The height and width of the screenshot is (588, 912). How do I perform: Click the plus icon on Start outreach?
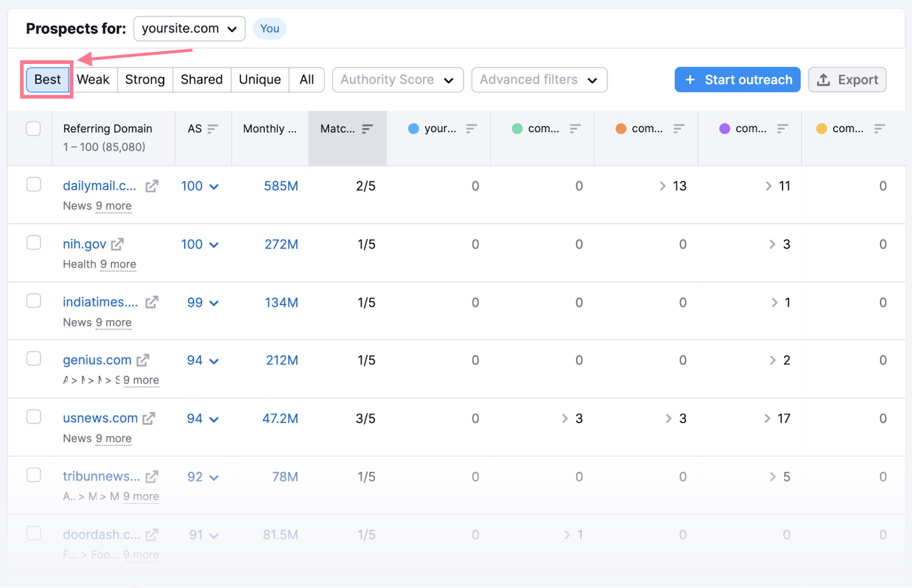coord(691,80)
